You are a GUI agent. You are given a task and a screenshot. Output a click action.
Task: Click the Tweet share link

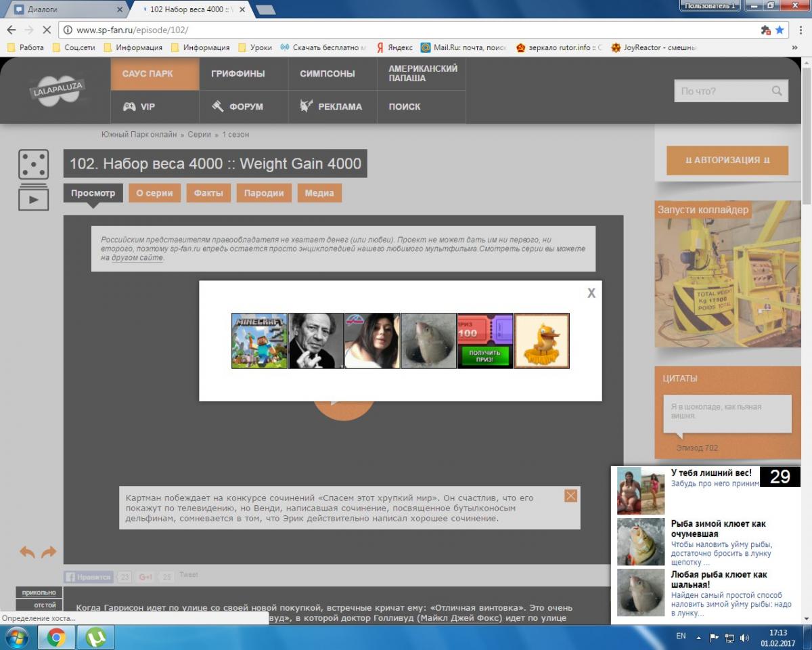click(x=189, y=575)
